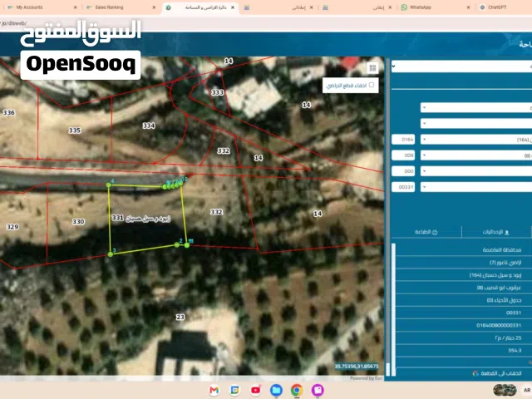Open Google Calendar shelf icon
The image size is (532, 399).
(234, 390)
